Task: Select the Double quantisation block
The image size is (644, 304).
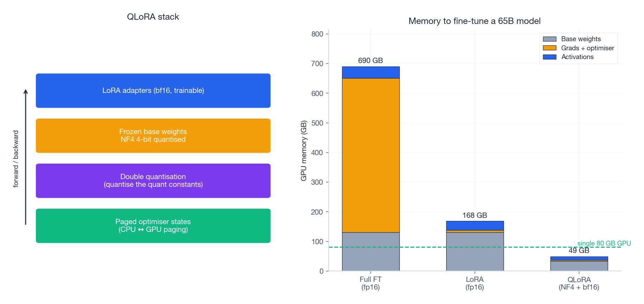Action: click(153, 181)
